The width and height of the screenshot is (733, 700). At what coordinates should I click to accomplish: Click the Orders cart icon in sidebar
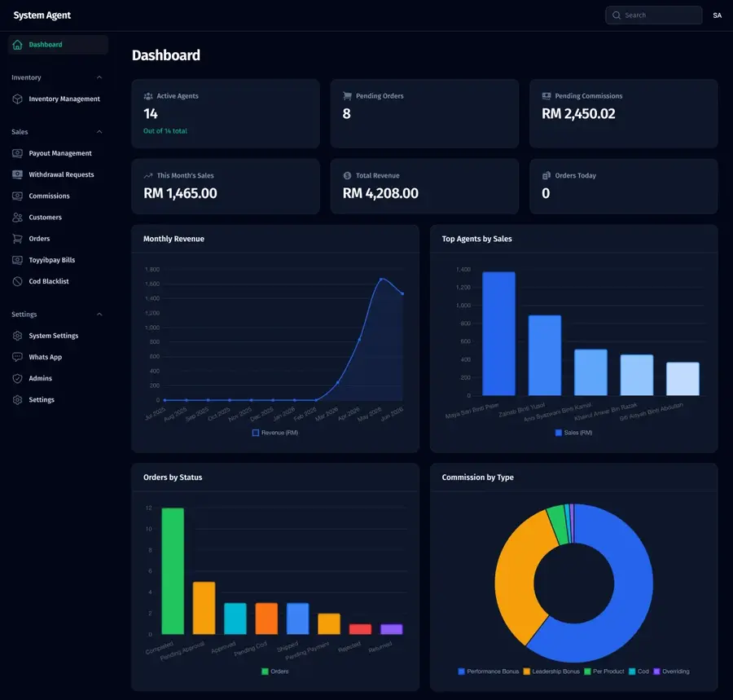[x=17, y=239]
